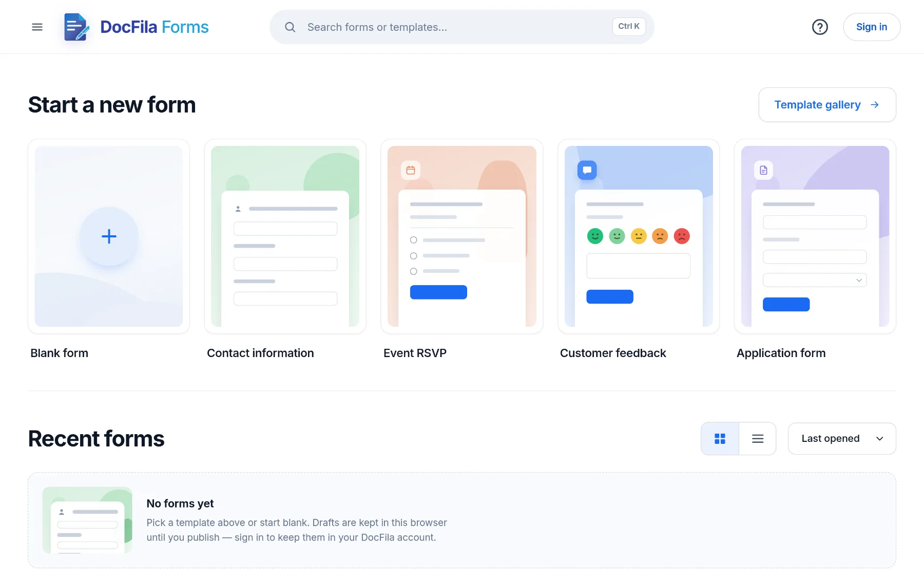Click the Blank form label
This screenshot has width=924, height=578.
[x=60, y=353]
